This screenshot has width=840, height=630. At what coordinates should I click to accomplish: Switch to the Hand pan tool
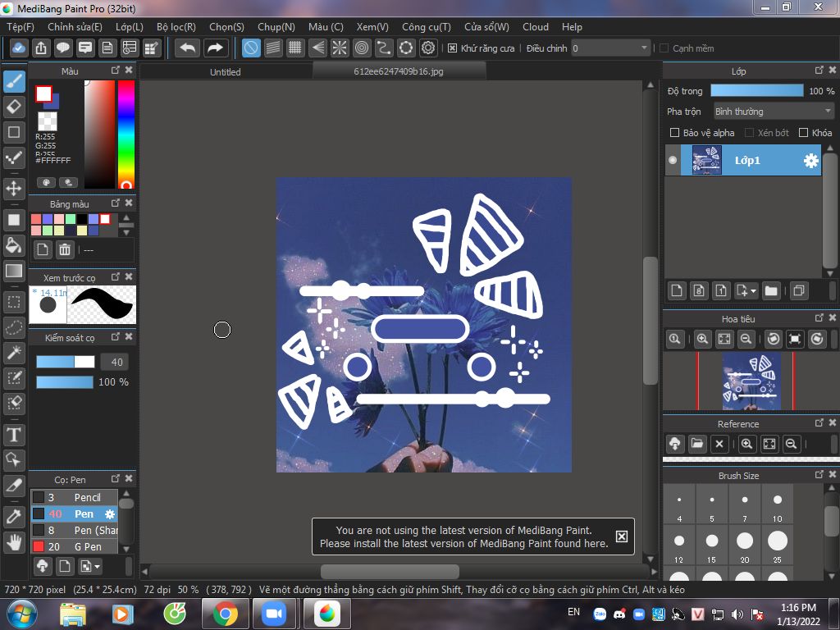coord(15,542)
